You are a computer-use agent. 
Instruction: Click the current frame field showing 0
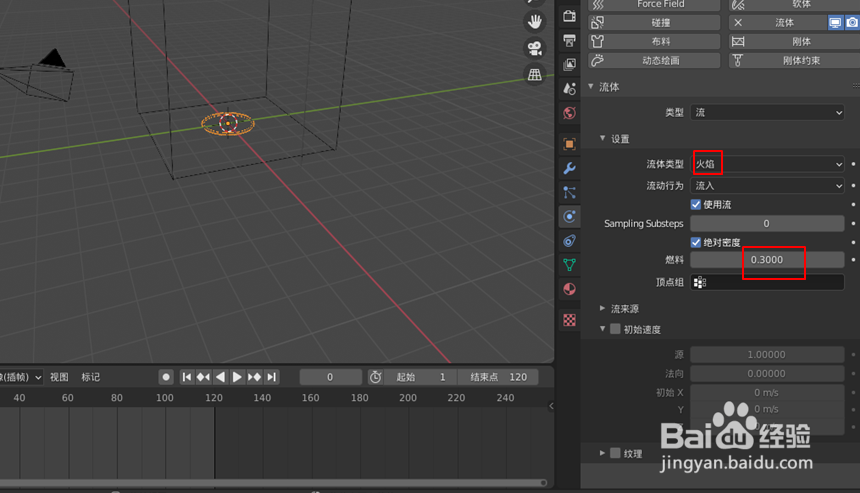click(330, 377)
